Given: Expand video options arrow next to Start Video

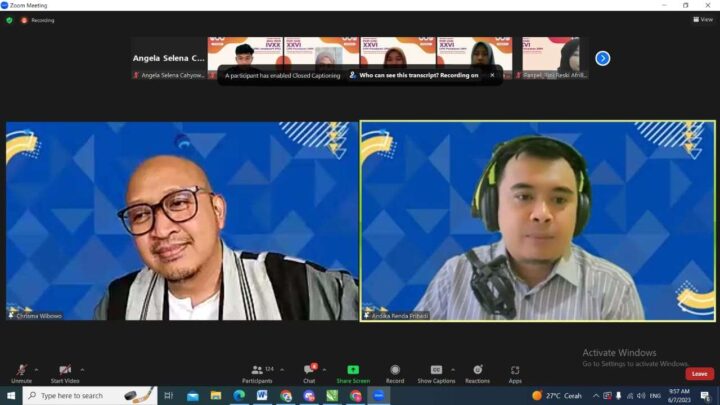Looking at the screenshot, I should click(82, 368).
